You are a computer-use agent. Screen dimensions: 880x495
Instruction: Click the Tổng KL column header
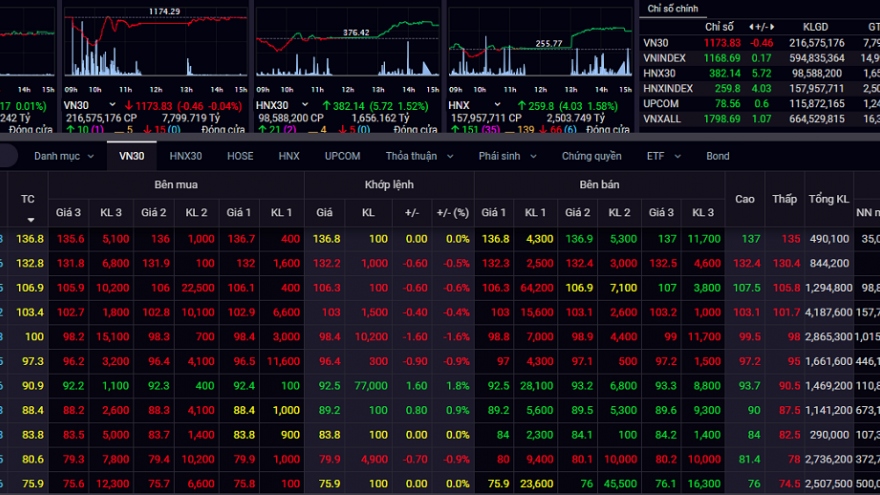(x=828, y=199)
